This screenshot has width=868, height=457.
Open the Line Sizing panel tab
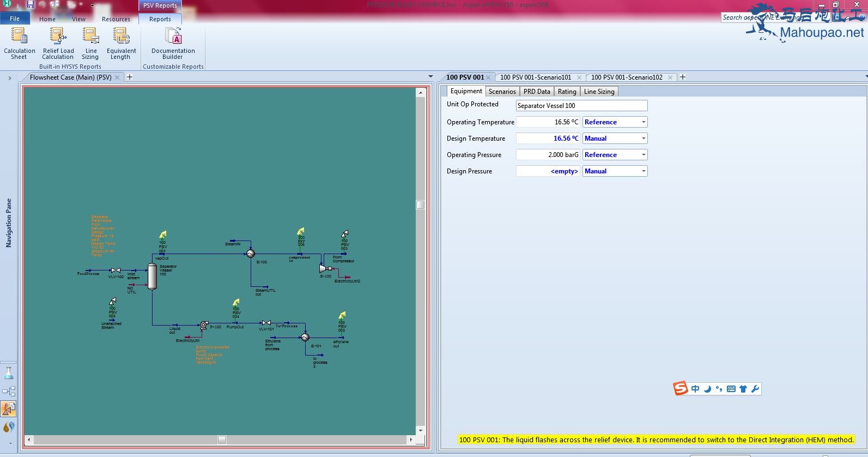tap(599, 92)
